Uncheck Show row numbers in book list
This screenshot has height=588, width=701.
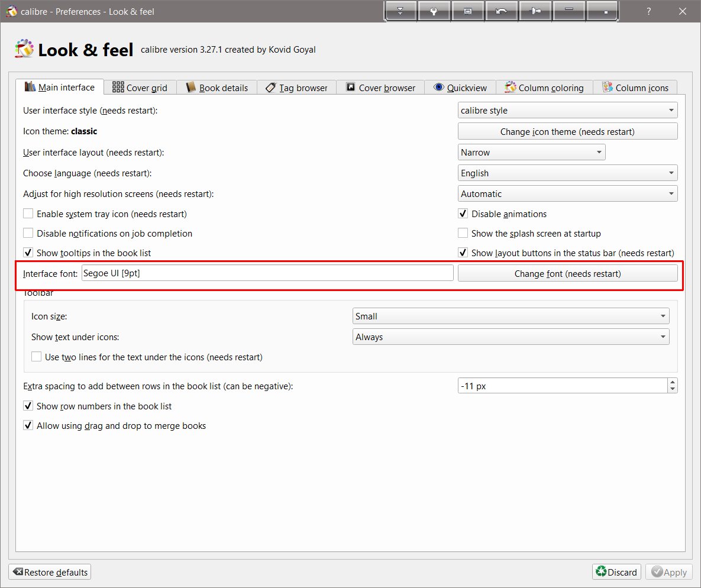(x=28, y=406)
